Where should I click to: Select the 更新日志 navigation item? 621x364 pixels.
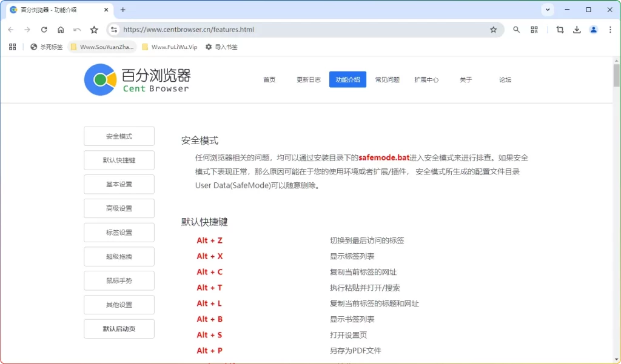click(x=309, y=79)
